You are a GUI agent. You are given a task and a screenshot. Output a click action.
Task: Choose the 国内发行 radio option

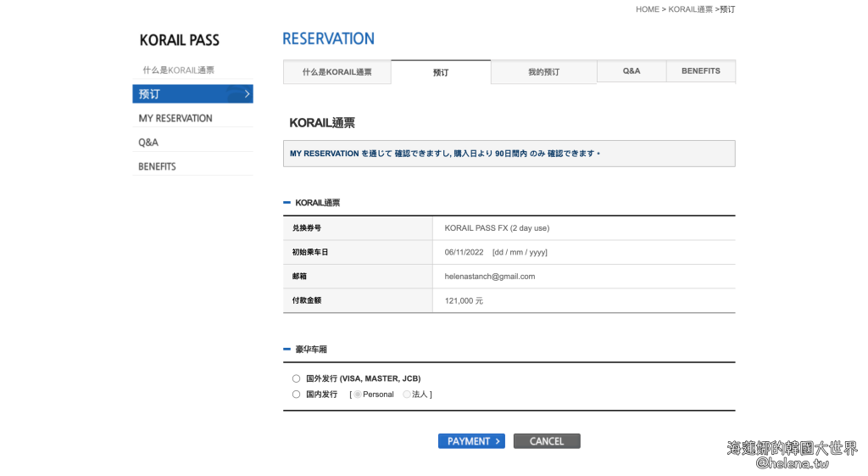[296, 395]
